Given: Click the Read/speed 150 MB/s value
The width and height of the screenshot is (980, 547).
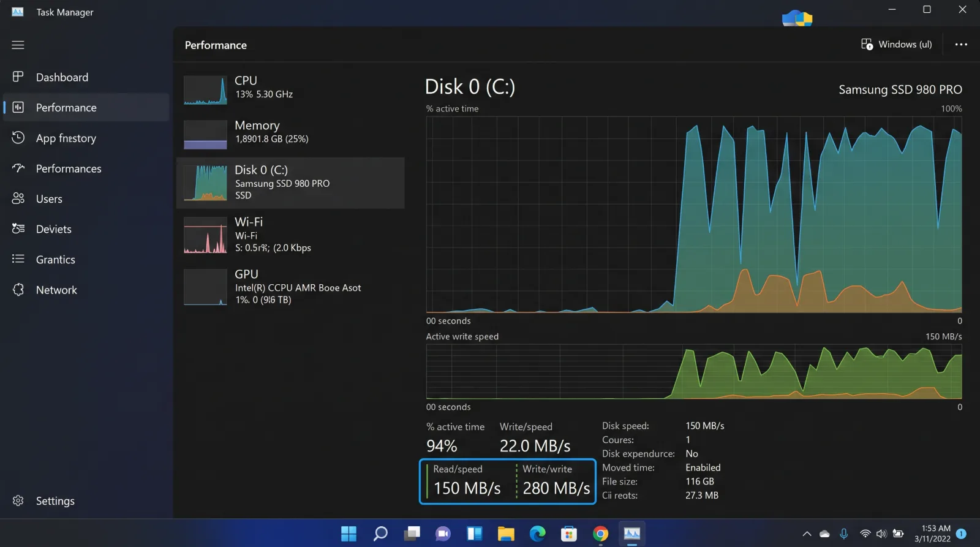Looking at the screenshot, I should click(x=467, y=488).
